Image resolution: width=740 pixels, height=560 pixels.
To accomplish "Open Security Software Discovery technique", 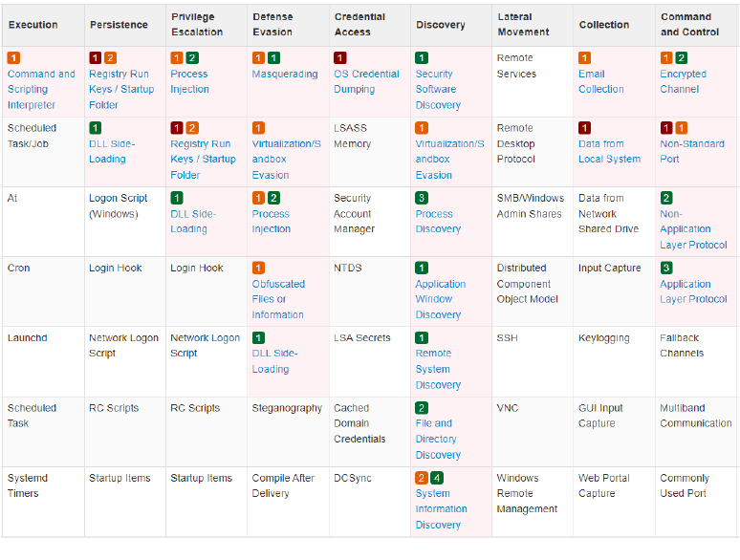I will pos(438,89).
